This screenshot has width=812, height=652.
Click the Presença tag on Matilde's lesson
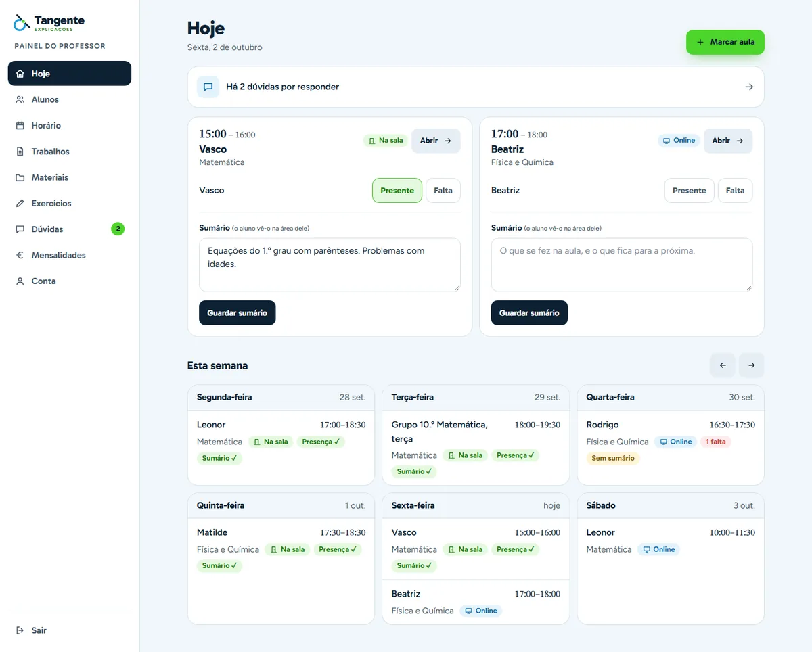pyautogui.click(x=338, y=549)
